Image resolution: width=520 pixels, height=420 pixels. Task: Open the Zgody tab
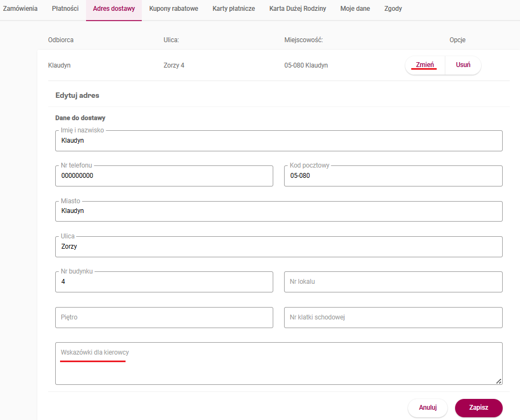point(393,9)
